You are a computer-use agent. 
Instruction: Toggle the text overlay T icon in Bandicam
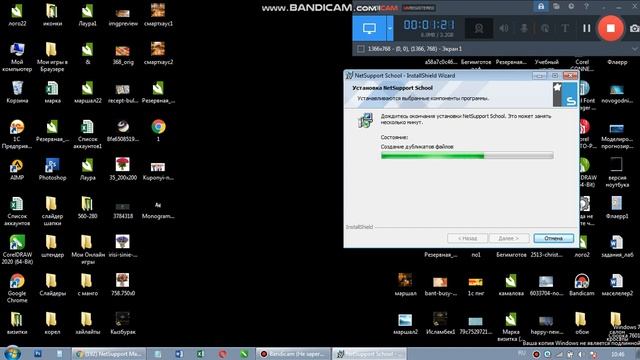[565, 28]
